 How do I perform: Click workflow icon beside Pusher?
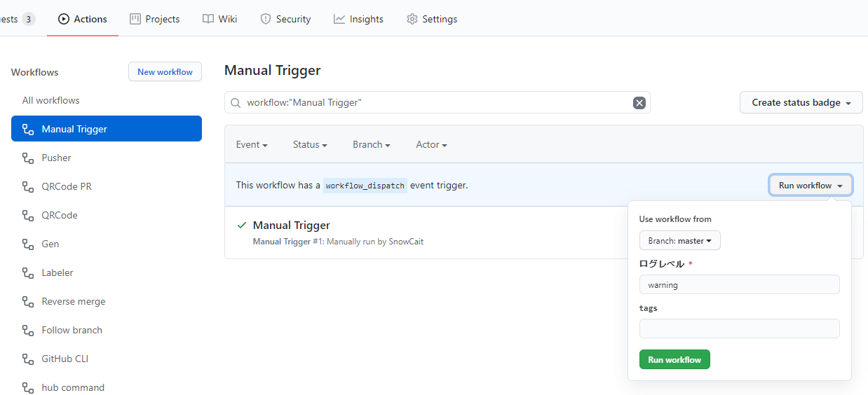28,158
